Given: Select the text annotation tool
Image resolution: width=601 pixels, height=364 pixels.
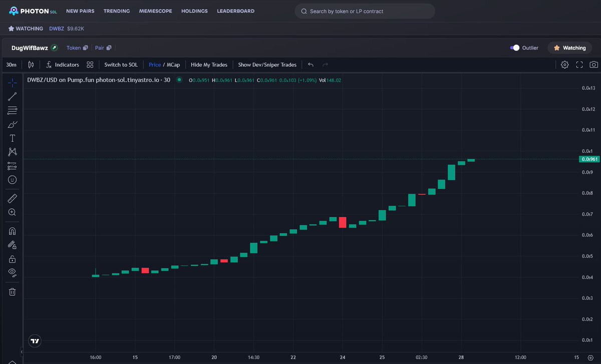Looking at the screenshot, I should pos(13,138).
